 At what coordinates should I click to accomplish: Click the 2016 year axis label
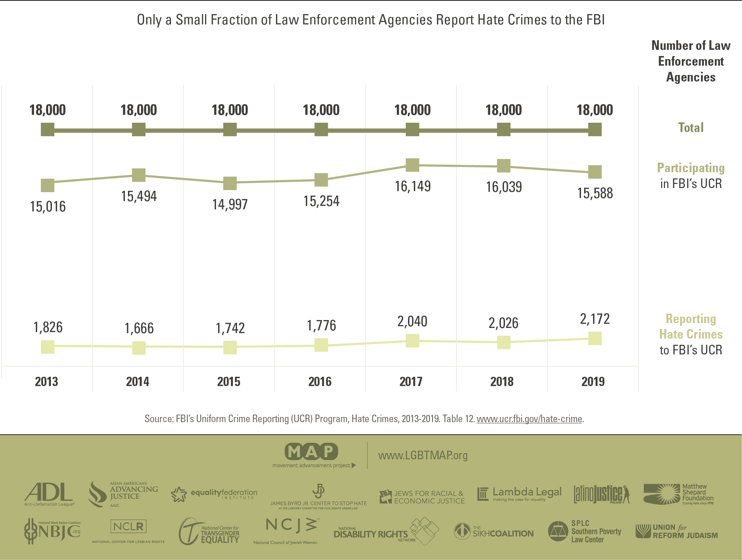320,382
